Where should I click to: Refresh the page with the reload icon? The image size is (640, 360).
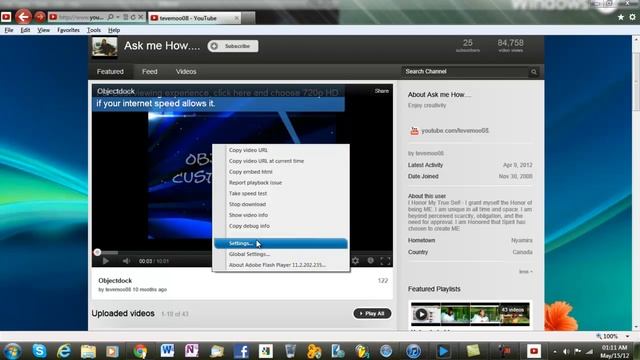133,17
